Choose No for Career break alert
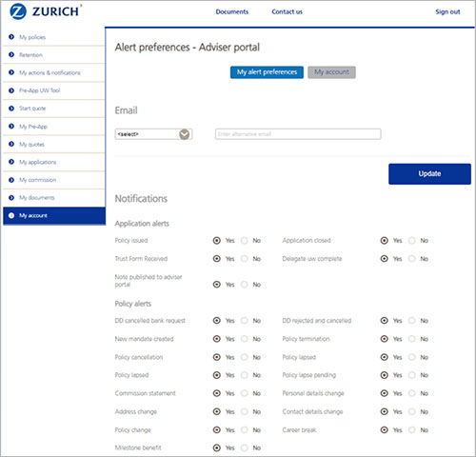The height and width of the screenshot is (457, 476). click(x=412, y=430)
